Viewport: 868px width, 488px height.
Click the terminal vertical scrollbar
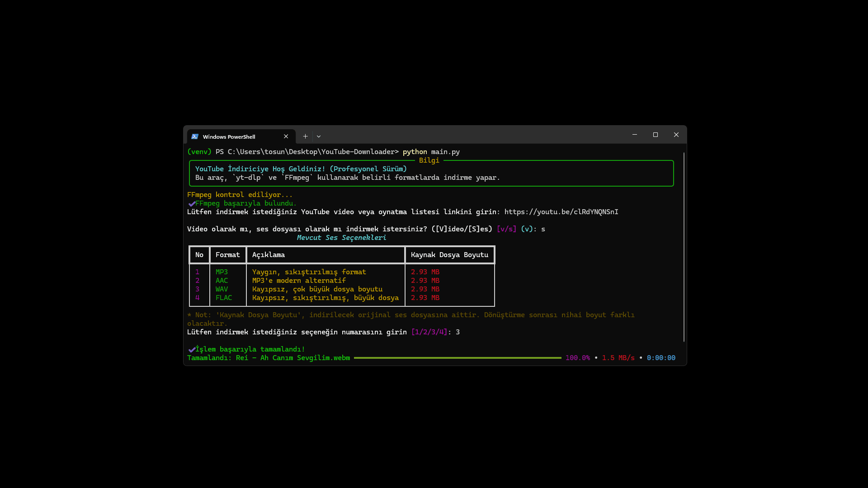[x=684, y=247]
